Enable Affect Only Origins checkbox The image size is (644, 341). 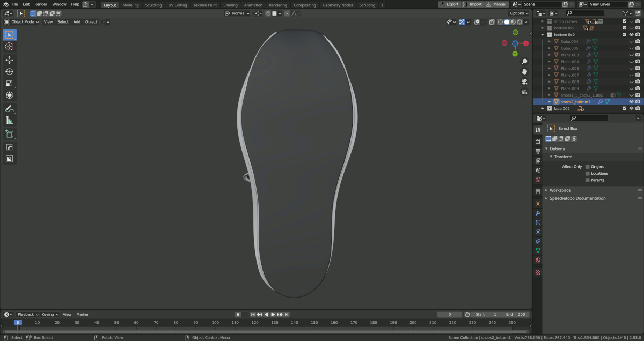pos(588,167)
